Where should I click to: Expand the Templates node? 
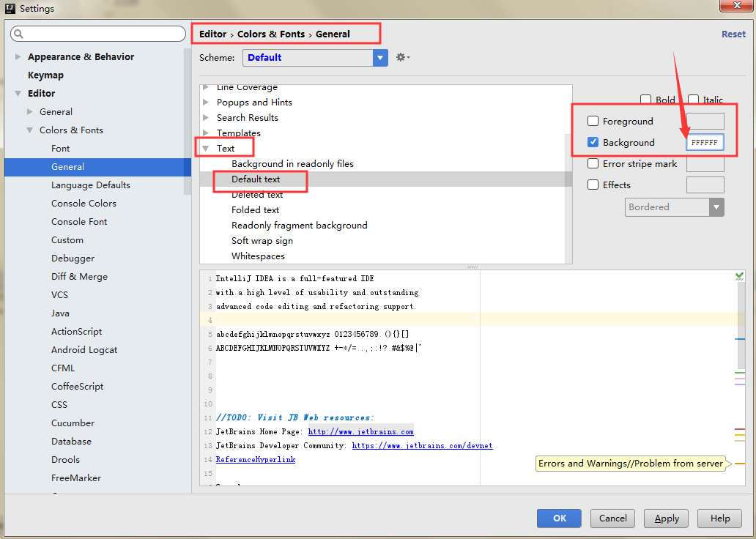coord(206,133)
